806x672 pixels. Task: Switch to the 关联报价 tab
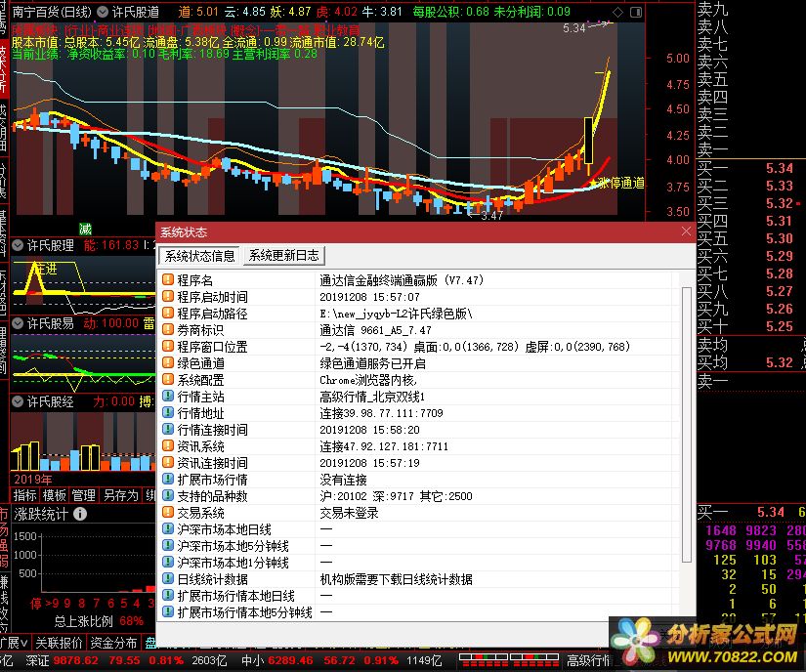60,642
